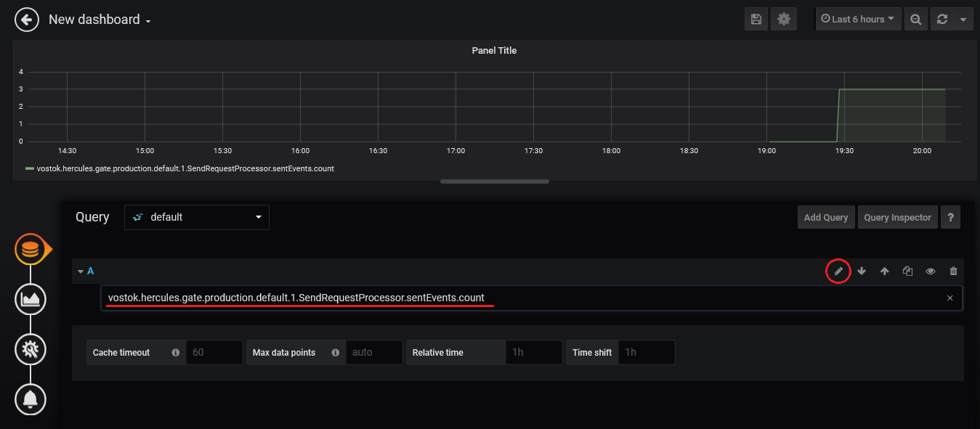Zoom out the time range with the magnifier icon

pos(916,19)
